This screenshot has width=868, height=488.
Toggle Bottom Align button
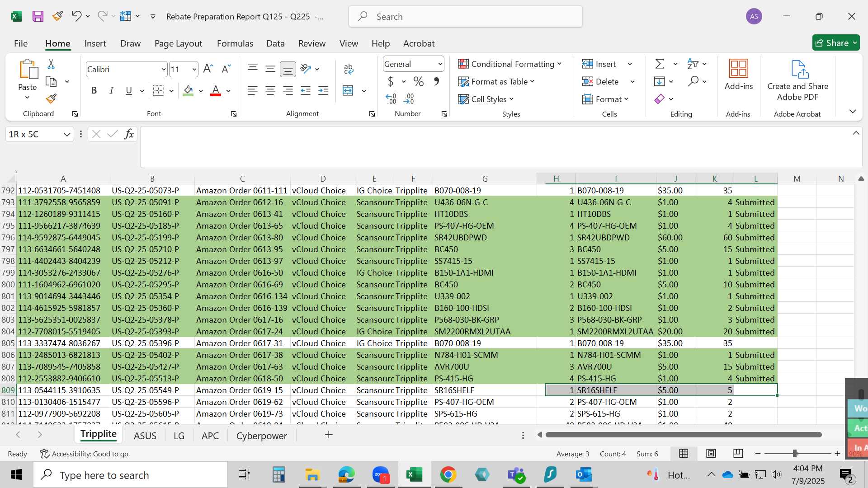tap(288, 69)
